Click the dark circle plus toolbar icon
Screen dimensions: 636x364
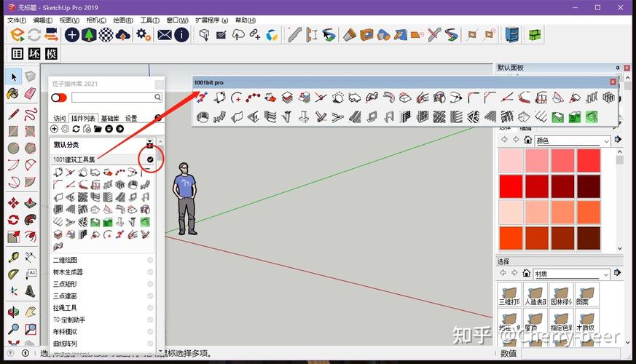coord(72,35)
